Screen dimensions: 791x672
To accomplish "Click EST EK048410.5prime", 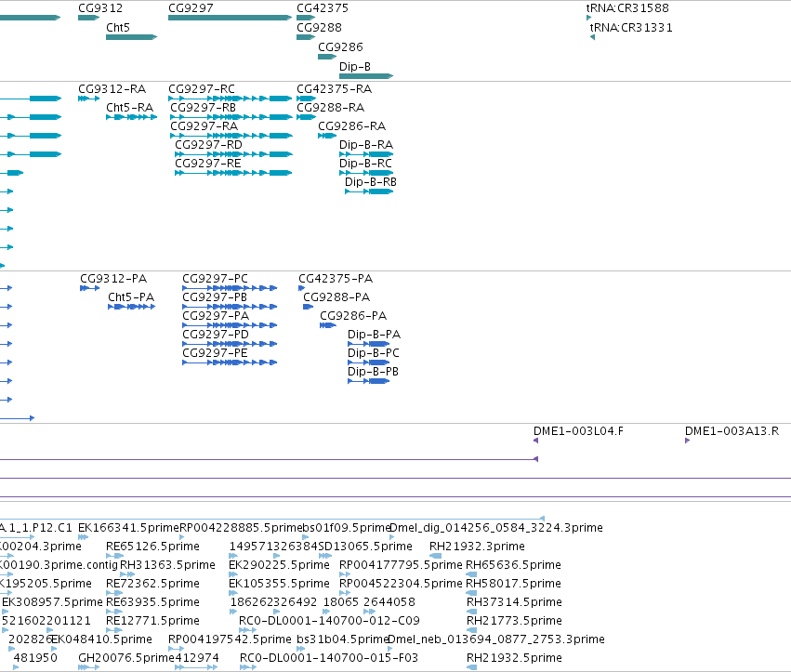I will [x=101, y=639].
